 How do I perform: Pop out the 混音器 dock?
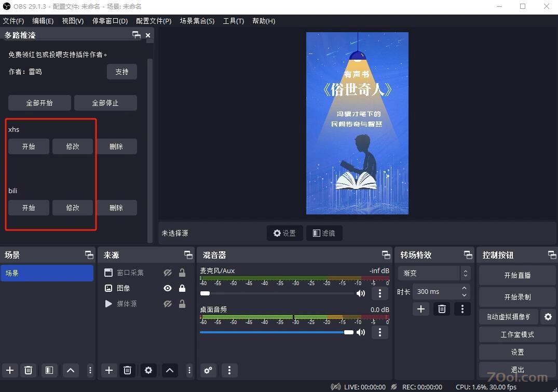point(386,254)
